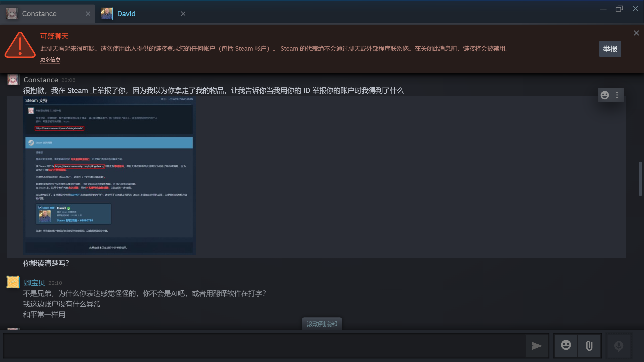Click 滚动到底部 scroll to bottom button
This screenshot has height=362, width=644.
[321, 324]
